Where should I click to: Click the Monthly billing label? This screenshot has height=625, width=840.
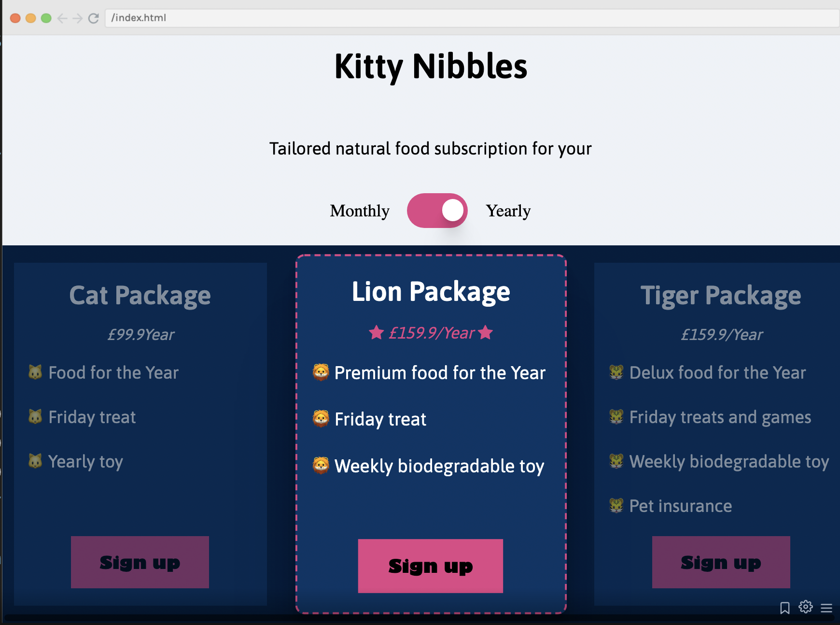click(360, 211)
